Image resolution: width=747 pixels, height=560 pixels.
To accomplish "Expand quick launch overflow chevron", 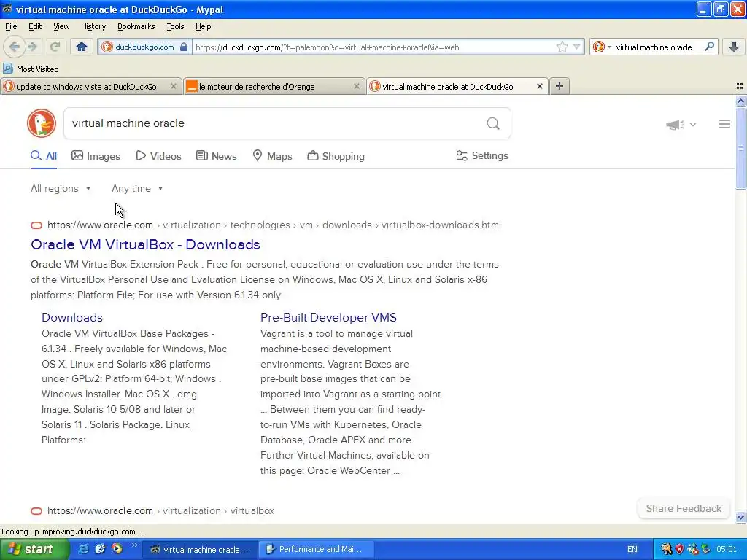I will click(x=134, y=545).
